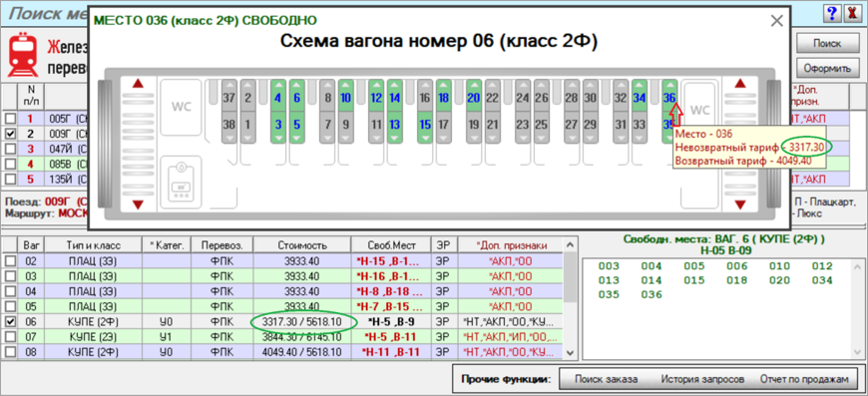Click the help question mark icon
This screenshot has height=396, width=868.
pos(830,13)
